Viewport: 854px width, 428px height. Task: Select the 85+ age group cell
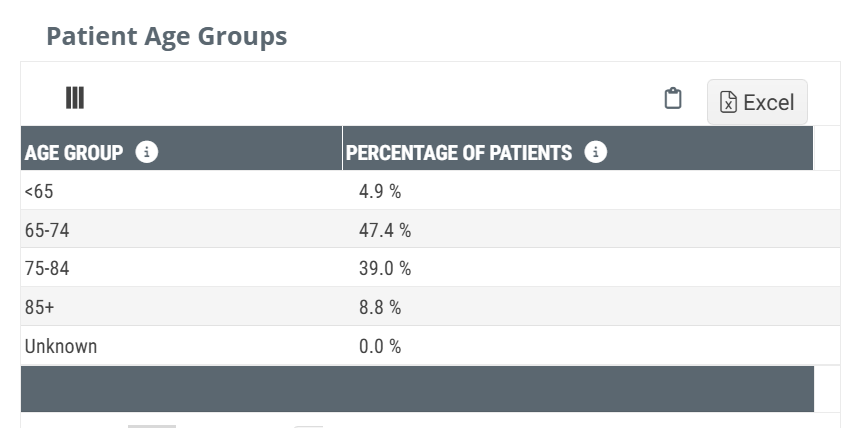pos(40,308)
